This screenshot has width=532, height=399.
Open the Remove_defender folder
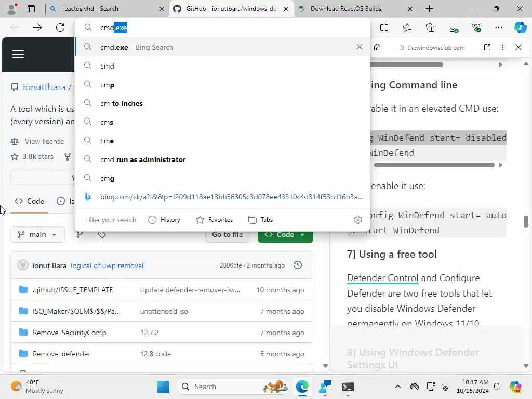point(62,354)
